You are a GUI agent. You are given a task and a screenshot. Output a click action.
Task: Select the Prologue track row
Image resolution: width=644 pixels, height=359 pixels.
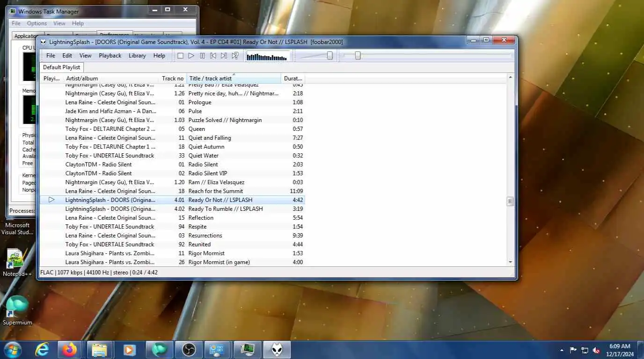172,102
